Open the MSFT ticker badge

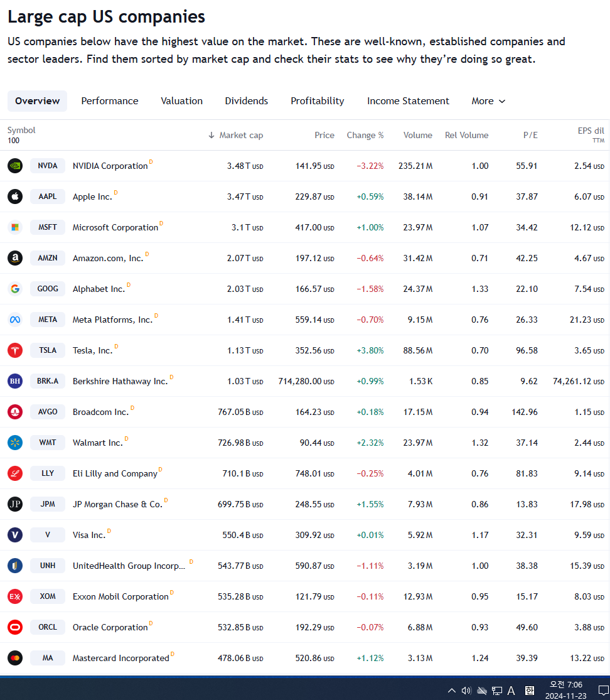tap(48, 227)
